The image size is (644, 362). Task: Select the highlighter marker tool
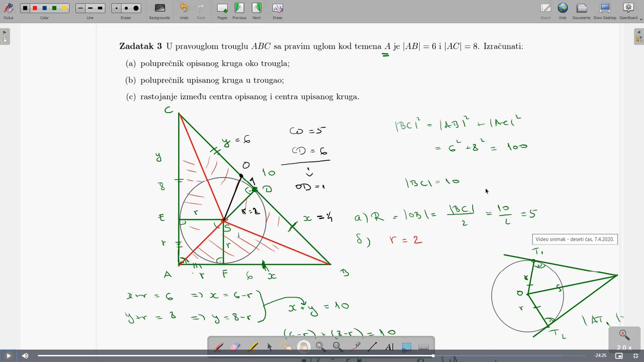[x=253, y=346]
